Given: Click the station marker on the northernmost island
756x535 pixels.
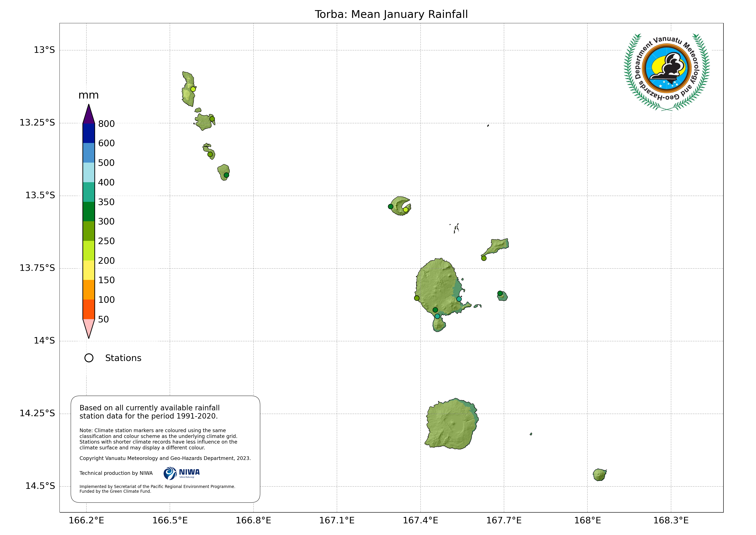Looking at the screenshot, I should click(x=193, y=89).
